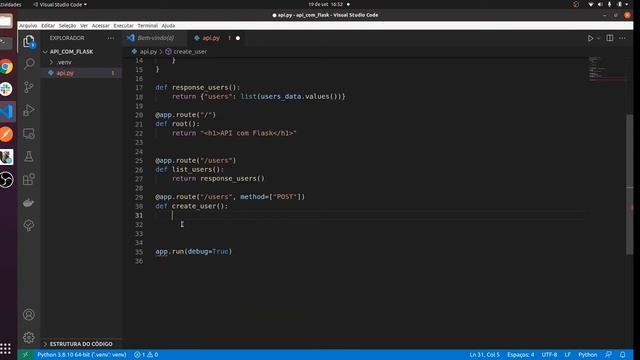The image size is (640, 360).
Task: Place cursor on line 35 app.run
Action: tap(193, 252)
